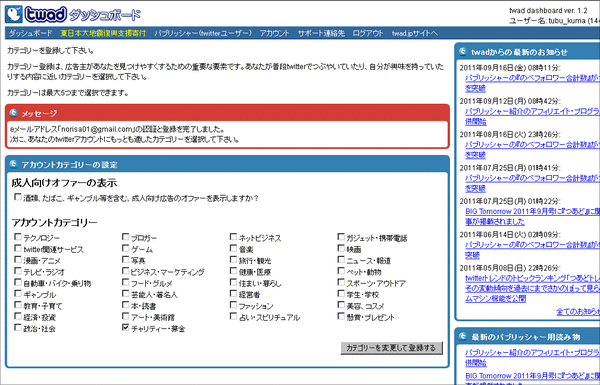Check the 美容、コスメ category
The image size is (600, 385).
[x=341, y=305]
